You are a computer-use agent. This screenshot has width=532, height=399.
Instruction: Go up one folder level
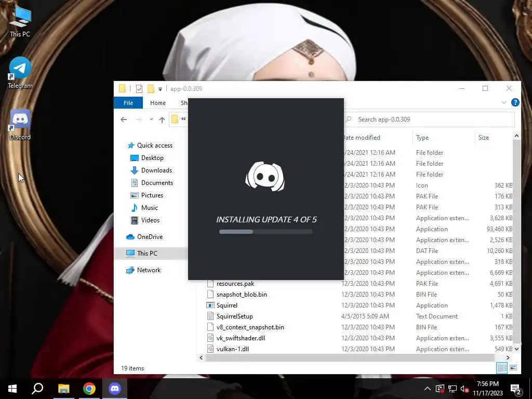[162, 119]
